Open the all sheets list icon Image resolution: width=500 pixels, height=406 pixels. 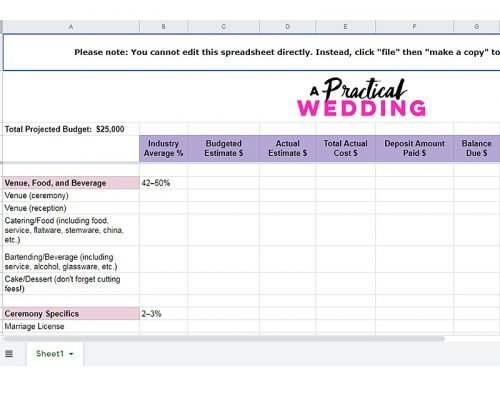click(x=9, y=354)
